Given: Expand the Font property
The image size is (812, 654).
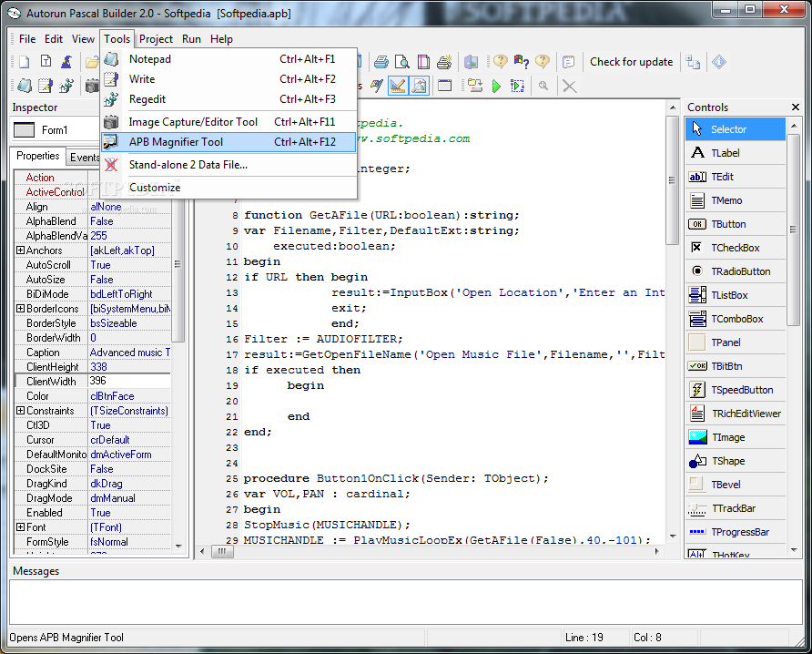Looking at the screenshot, I should 20,527.
